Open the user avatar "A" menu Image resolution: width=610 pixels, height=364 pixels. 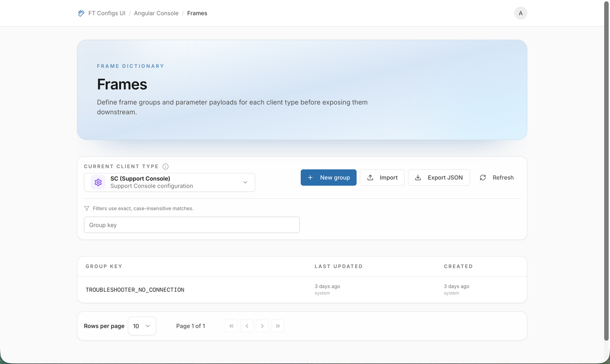(x=520, y=13)
